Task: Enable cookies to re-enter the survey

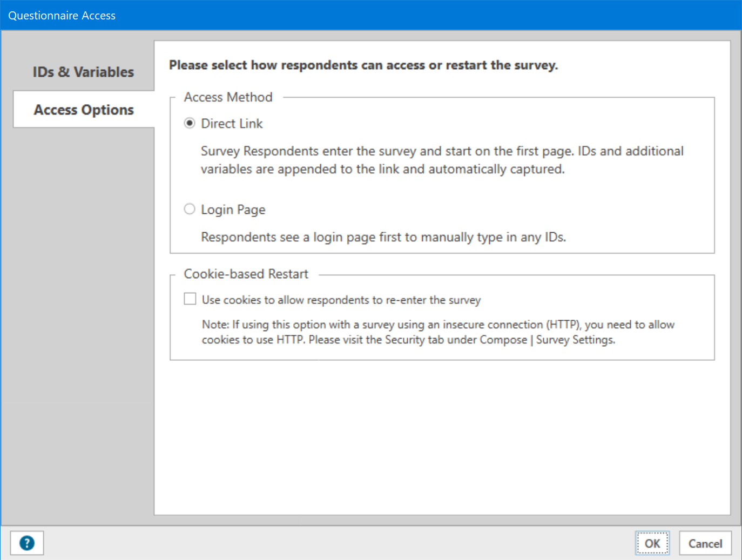Action: point(190,299)
